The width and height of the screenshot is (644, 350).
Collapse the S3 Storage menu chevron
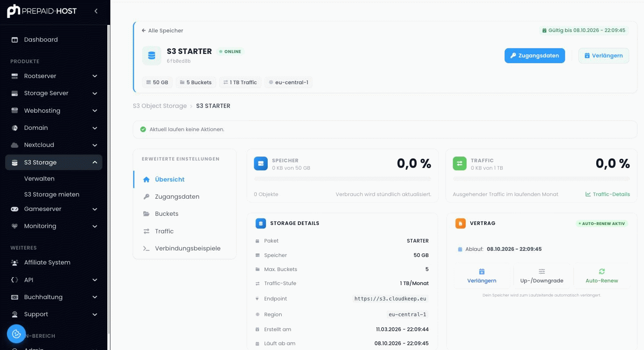(95, 162)
